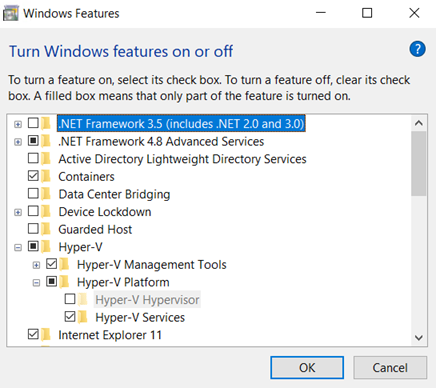Collapse the Hyper-V tree node
Screen dimensions: 436x388
18,247
